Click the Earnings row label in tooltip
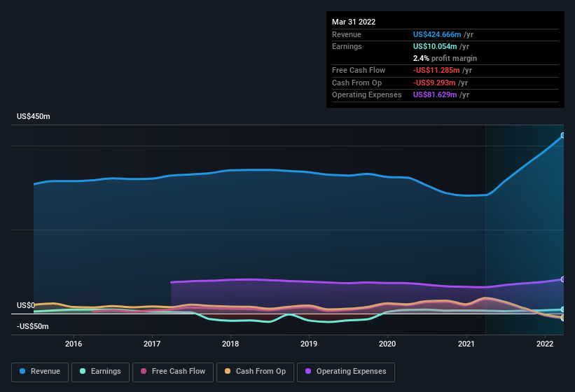This screenshot has height=392, width=575. click(x=347, y=46)
